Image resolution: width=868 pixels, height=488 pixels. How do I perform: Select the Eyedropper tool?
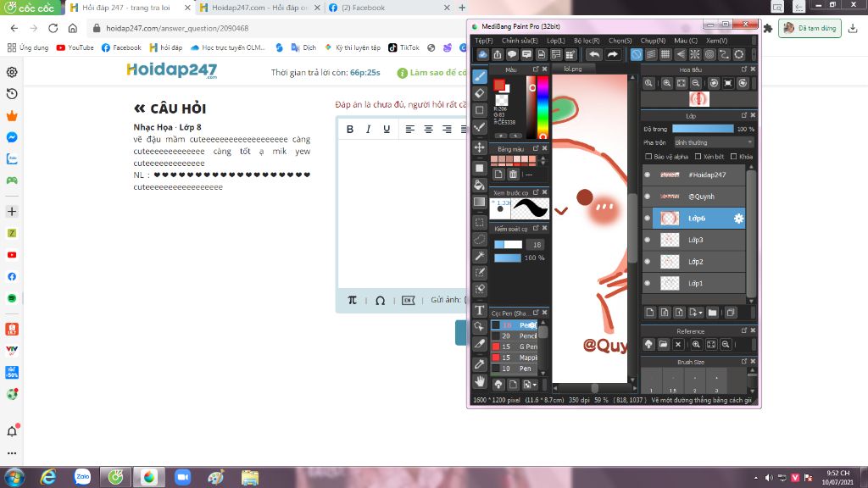pos(480,363)
